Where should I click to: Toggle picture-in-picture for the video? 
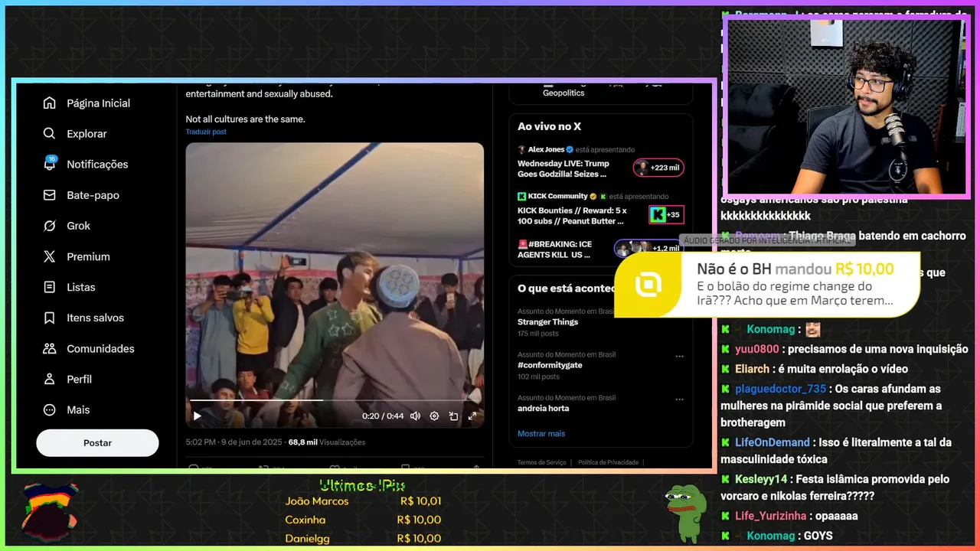tap(453, 416)
